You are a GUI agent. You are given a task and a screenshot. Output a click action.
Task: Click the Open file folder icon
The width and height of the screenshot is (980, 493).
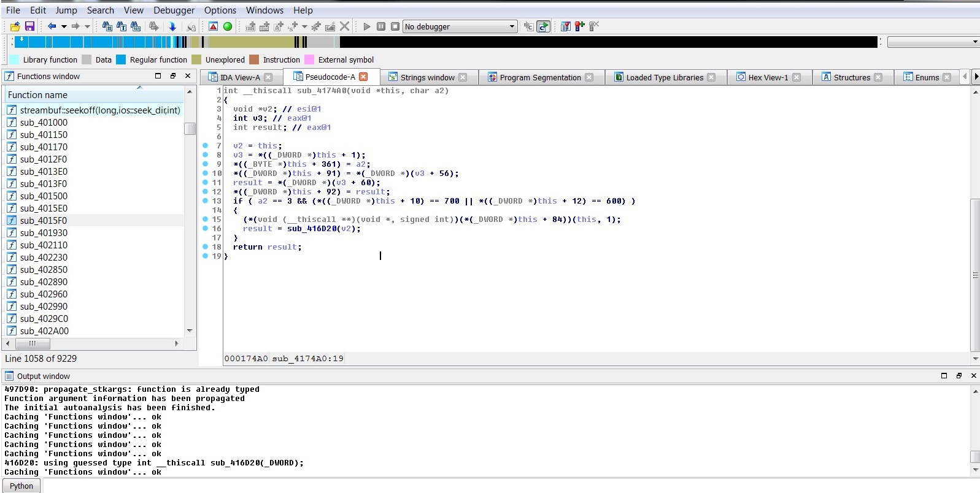(x=15, y=26)
